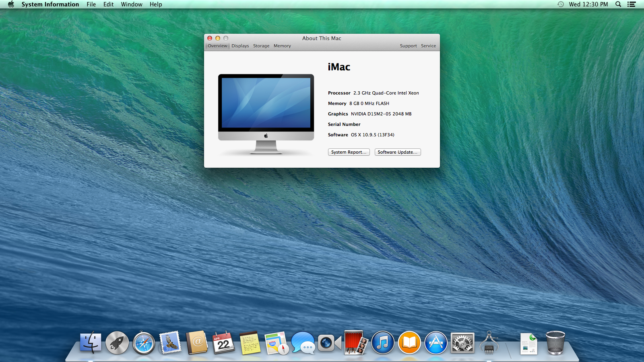Open Notification Center list icon

pyautogui.click(x=632, y=4)
